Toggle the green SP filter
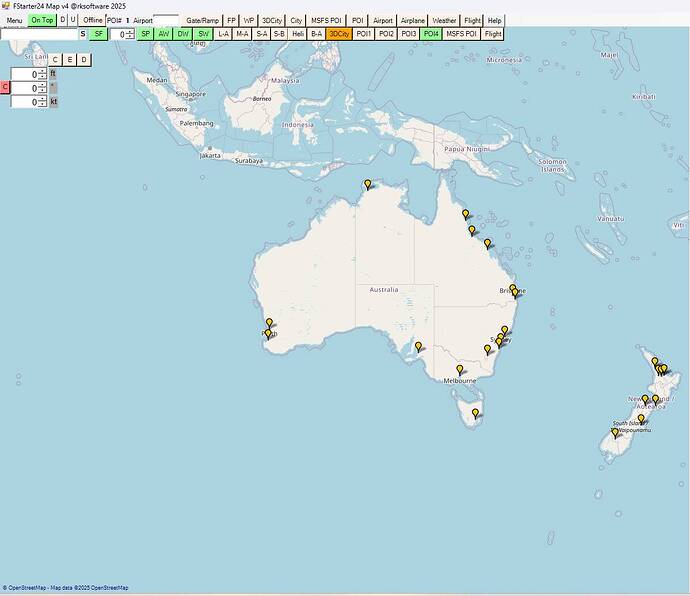This screenshot has height=596, width=690. 145,34
